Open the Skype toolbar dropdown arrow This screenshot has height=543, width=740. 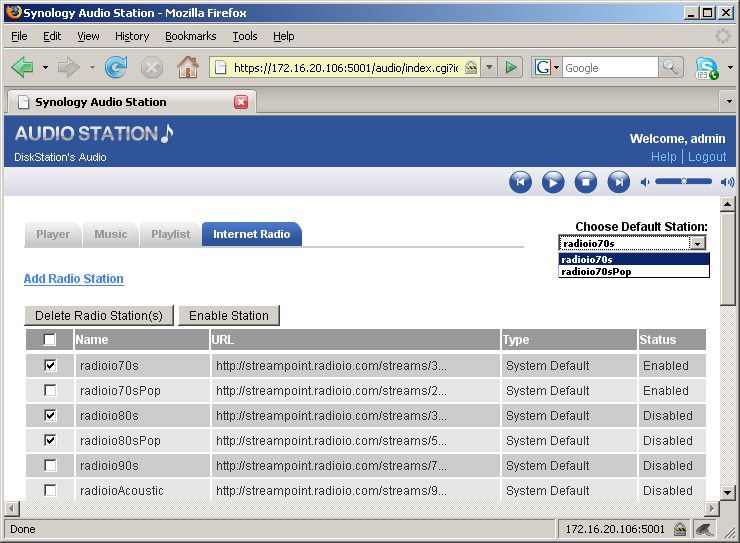pyautogui.click(x=730, y=67)
